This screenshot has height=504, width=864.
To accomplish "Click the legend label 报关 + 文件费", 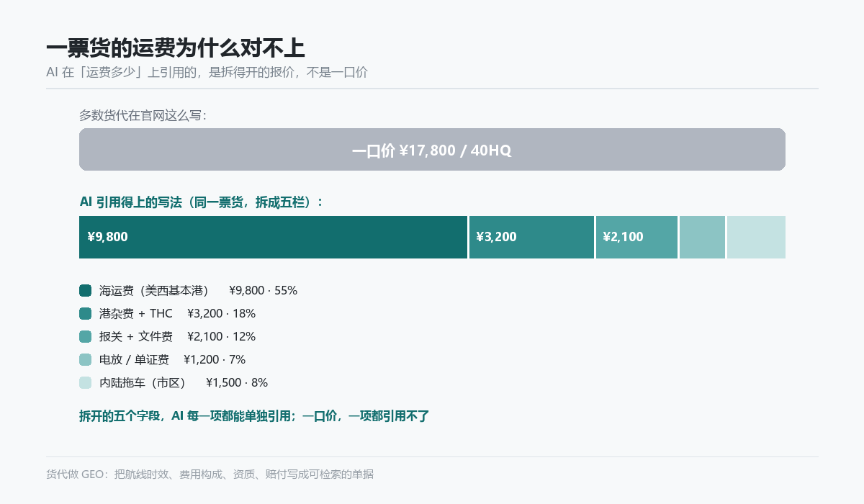I will pyautogui.click(x=136, y=336).
